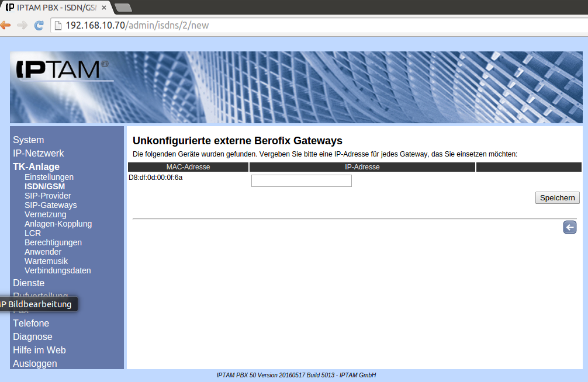Open the LCR page

[33, 233]
